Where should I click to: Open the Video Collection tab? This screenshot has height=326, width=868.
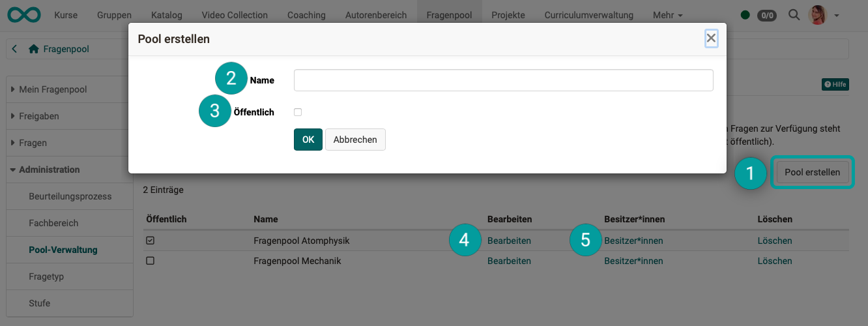coord(235,14)
